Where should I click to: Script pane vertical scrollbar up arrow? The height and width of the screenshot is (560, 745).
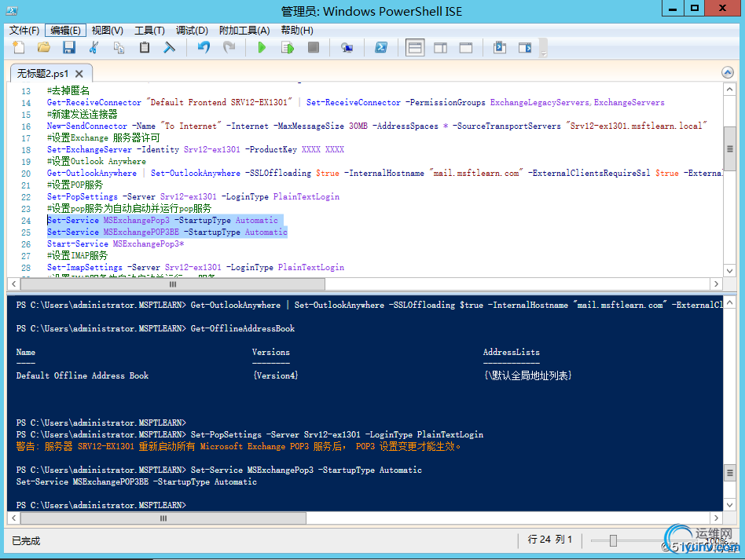[729, 90]
